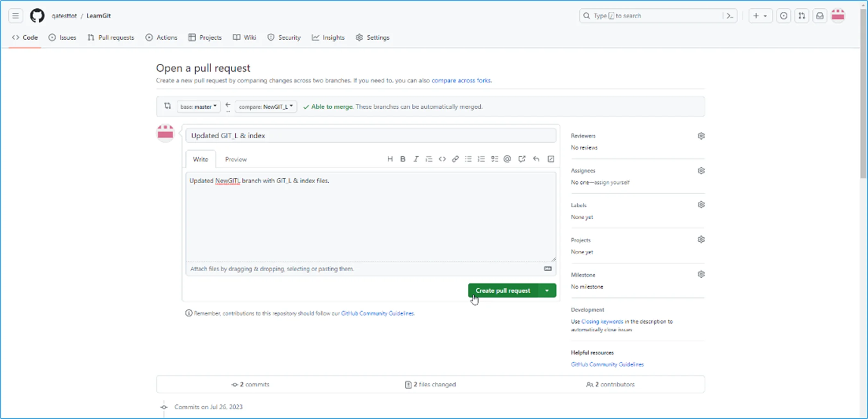868x419 pixels.
Task: Insert a hyperlink into the description
Action: 455,159
